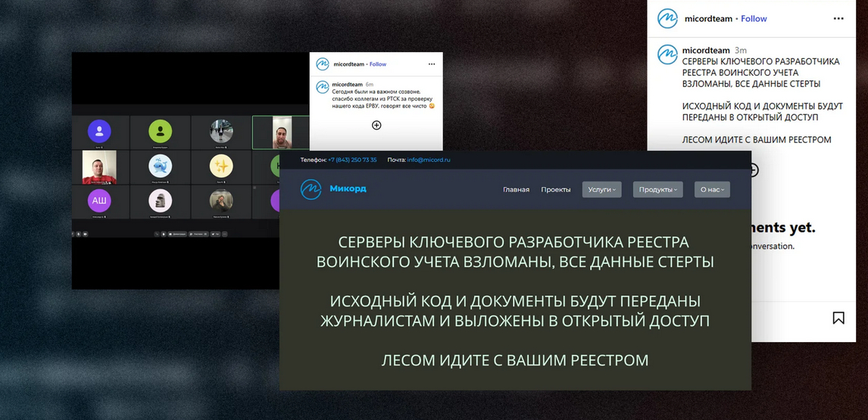
Task: Click the micordteam avatar in the right post header
Action: coord(667,18)
